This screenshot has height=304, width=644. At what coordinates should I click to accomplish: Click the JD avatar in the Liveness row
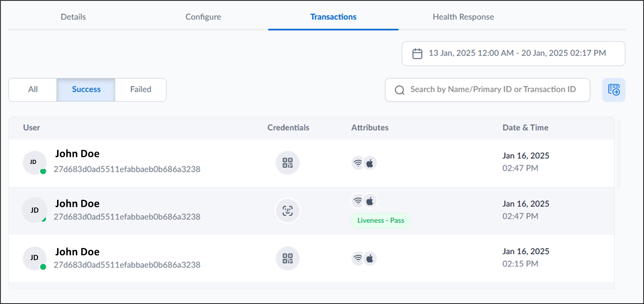(35, 210)
